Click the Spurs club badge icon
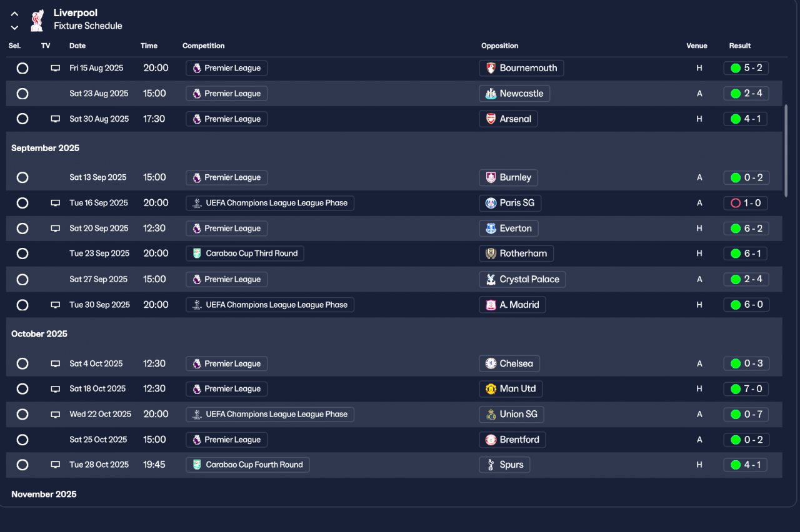 (x=491, y=465)
